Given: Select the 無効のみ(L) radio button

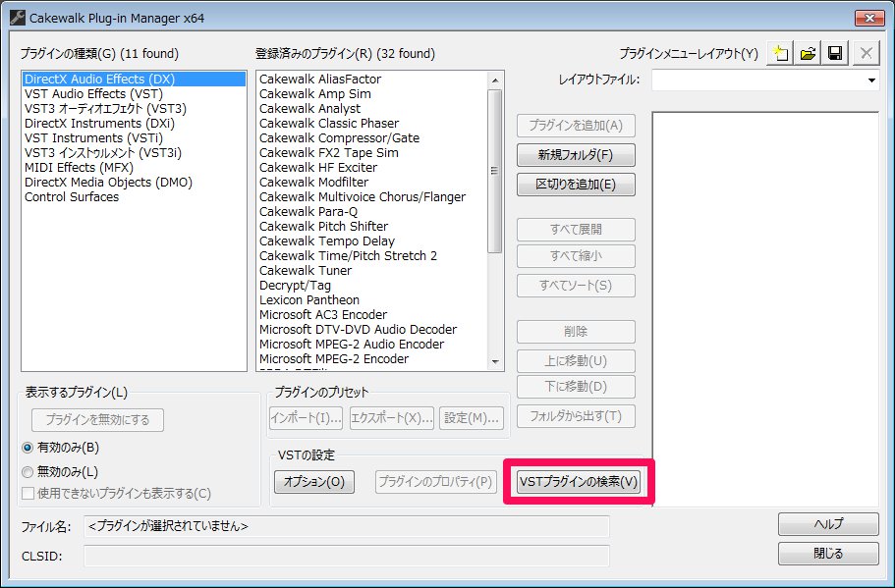Looking at the screenshot, I should (x=28, y=472).
